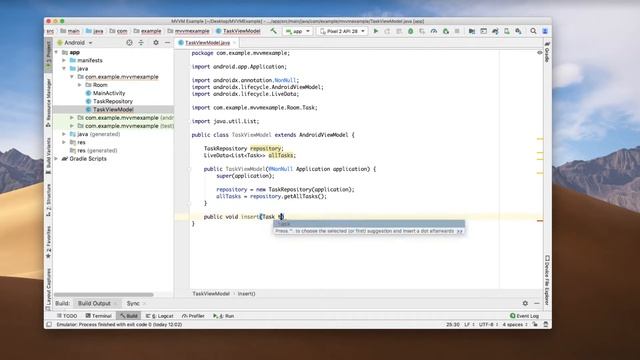Viewport: 640px width, 360px height.
Task: Collapse the java folder
Action: (x=64, y=69)
